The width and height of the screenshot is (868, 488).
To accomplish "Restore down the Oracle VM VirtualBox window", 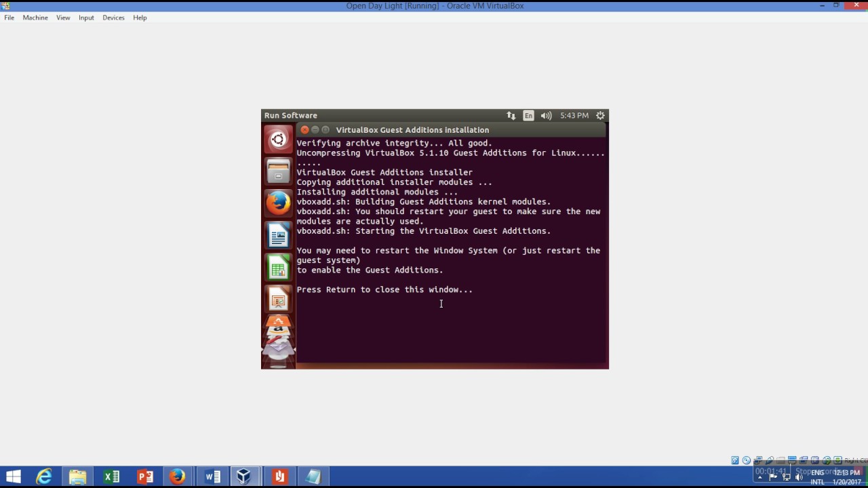I will 837,5.
